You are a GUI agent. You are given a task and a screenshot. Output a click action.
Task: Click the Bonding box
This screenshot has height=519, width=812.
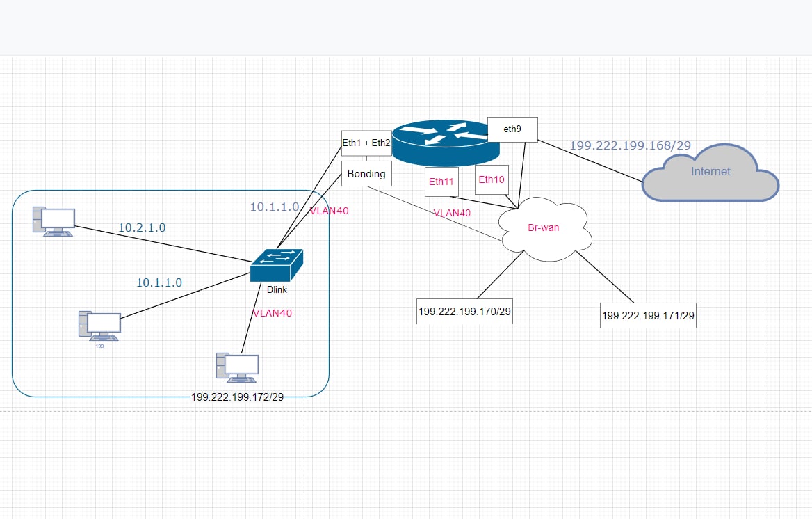pyautogui.click(x=366, y=174)
